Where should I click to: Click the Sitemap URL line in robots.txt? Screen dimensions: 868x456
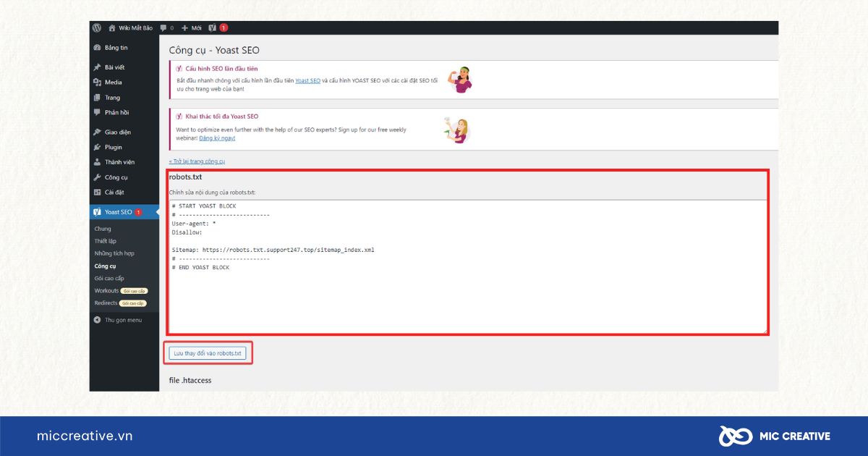click(x=273, y=250)
